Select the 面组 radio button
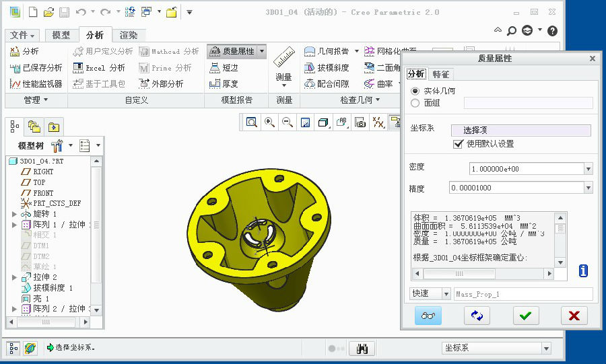Viewport: 606px width, 364px height. (x=415, y=103)
